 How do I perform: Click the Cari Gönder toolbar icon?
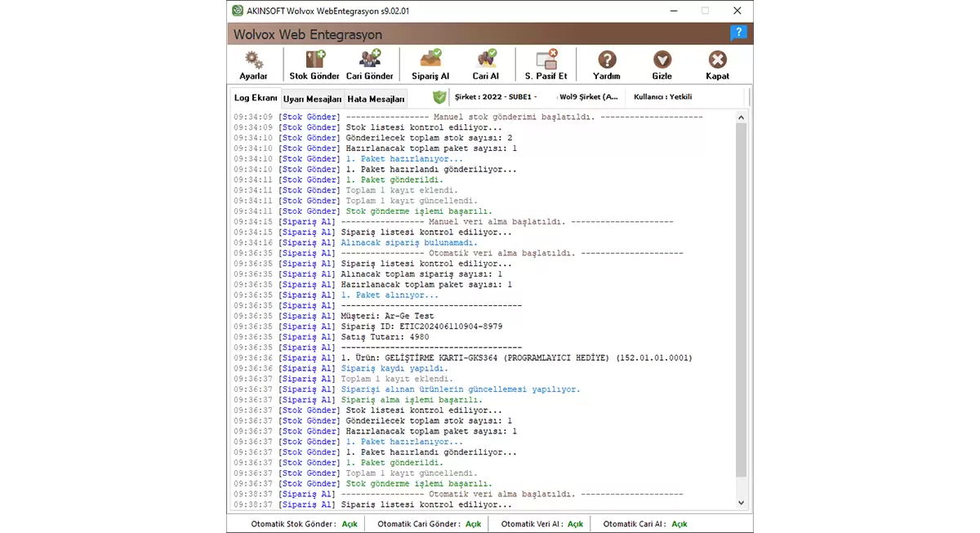(369, 60)
